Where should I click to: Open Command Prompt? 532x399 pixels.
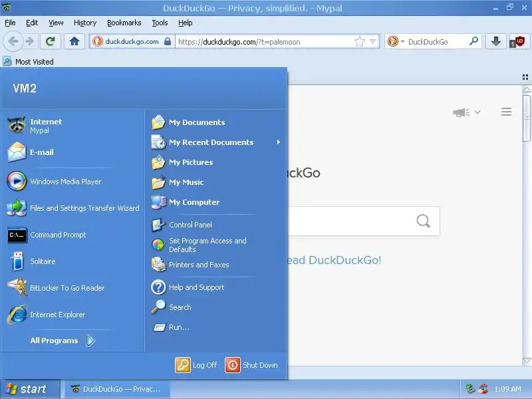73,235
